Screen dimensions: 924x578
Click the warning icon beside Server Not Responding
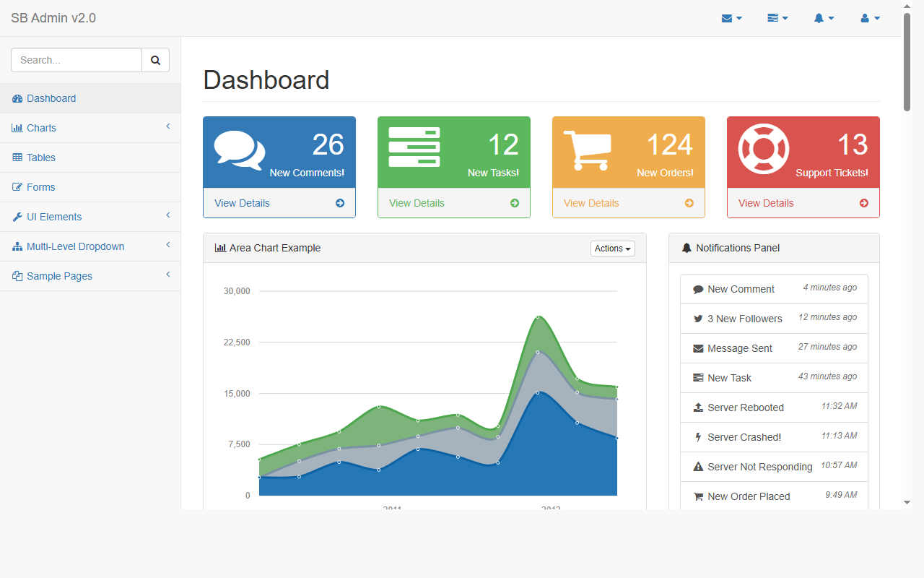click(x=698, y=467)
